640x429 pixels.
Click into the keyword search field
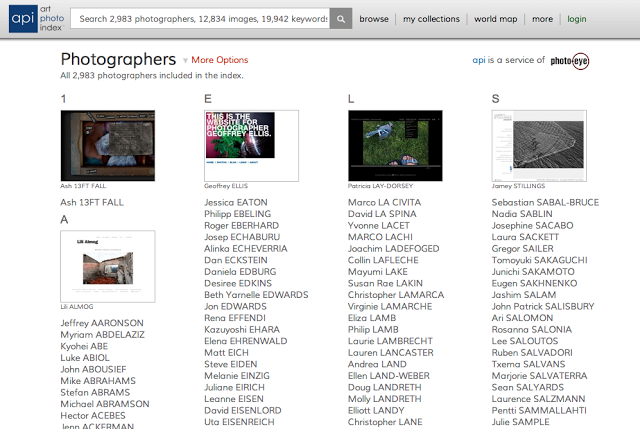tap(202, 18)
